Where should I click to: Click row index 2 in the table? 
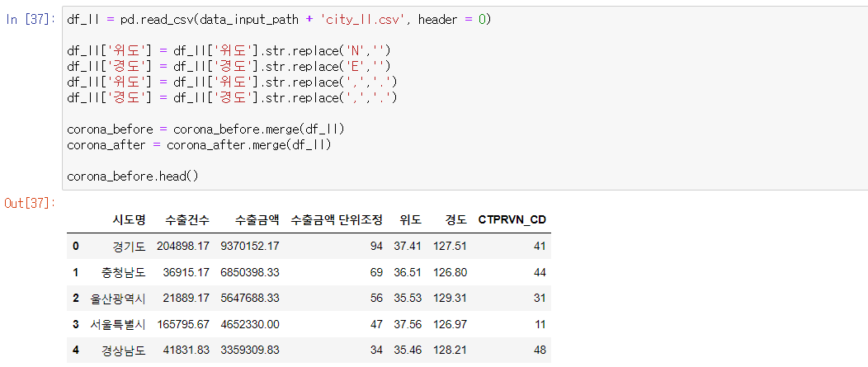coord(76,299)
